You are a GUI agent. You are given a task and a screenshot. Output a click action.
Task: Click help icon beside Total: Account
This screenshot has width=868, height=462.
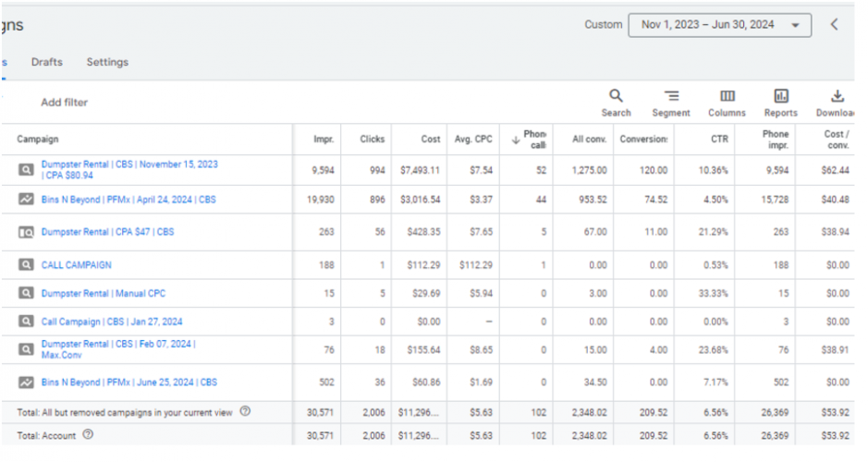[x=88, y=434]
